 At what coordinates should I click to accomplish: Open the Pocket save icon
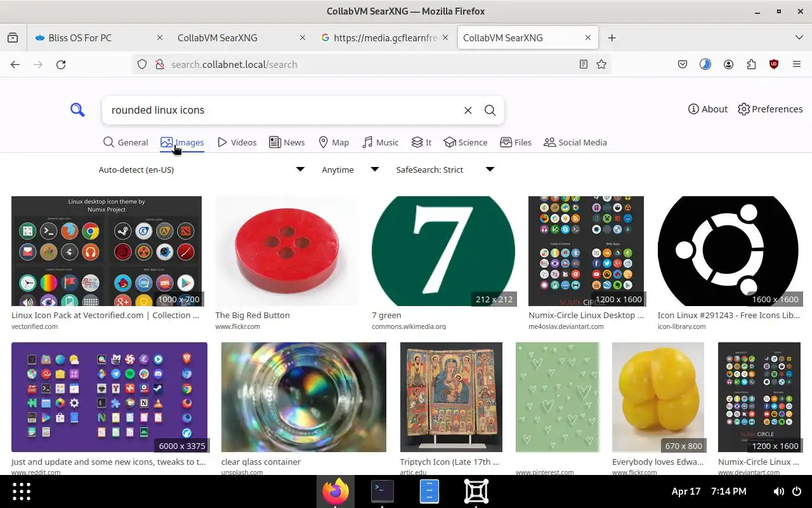pos(683,64)
